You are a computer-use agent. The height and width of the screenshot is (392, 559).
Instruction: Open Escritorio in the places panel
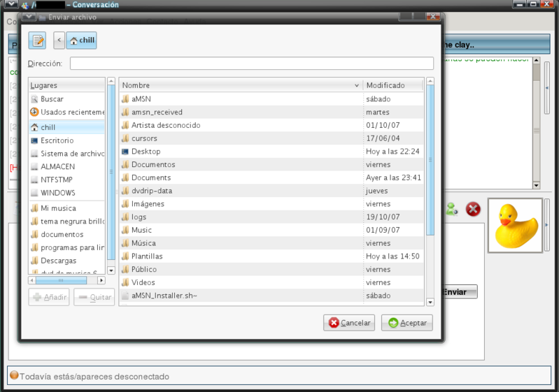[x=66, y=140]
